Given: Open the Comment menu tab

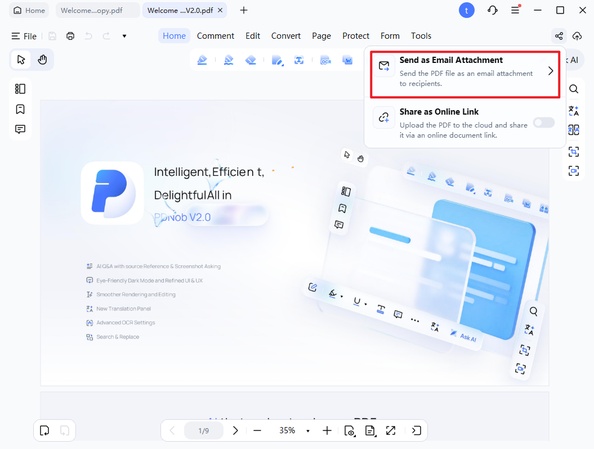Looking at the screenshot, I should coord(215,36).
